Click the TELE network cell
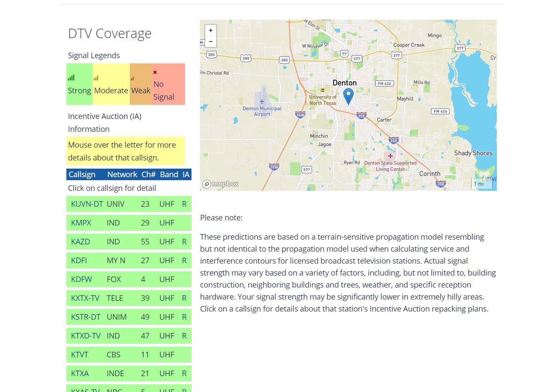This screenshot has height=392, width=553. point(115,298)
